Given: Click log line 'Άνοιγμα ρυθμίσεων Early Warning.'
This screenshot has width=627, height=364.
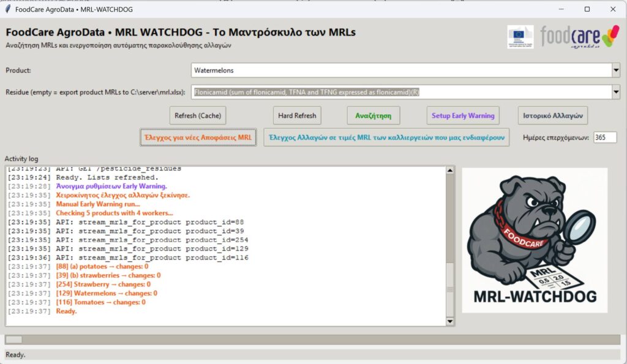Looking at the screenshot, I should point(111,186).
